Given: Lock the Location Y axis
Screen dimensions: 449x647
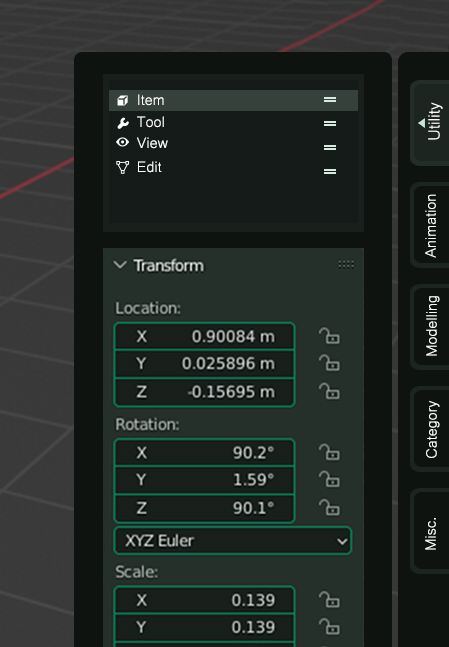Looking at the screenshot, I should (329, 364).
